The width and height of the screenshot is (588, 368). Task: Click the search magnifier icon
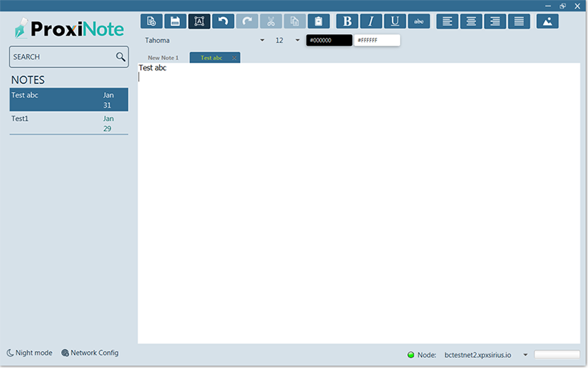tap(120, 57)
